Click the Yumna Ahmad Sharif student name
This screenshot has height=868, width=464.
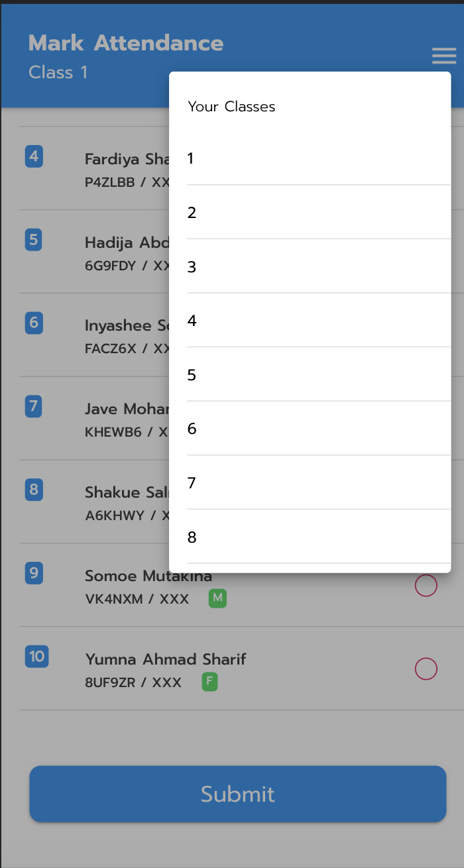(166, 659)
